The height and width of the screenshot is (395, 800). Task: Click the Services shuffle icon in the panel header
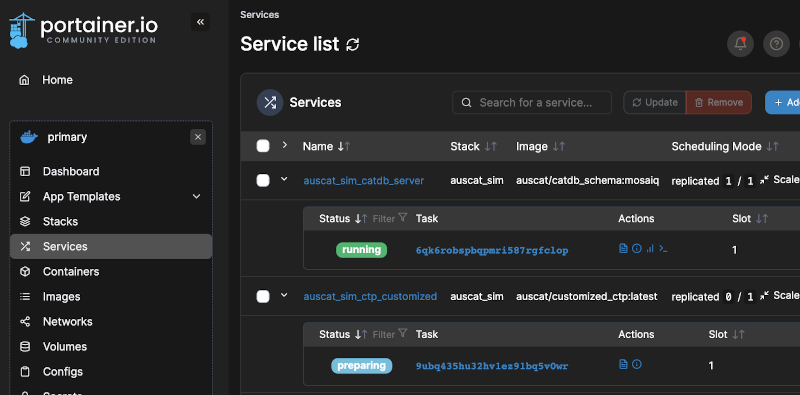tap(270, 103)
